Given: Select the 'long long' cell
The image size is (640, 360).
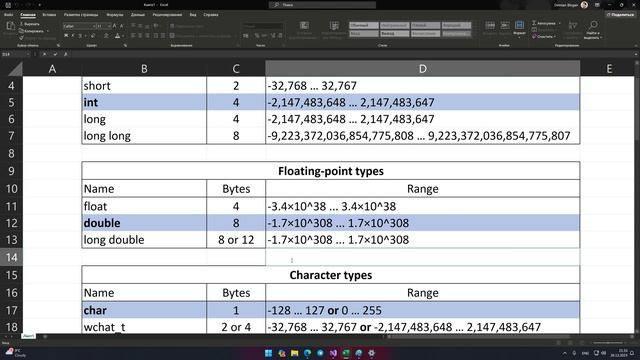Looking at the screenshot, I should (x=144, y=136).
